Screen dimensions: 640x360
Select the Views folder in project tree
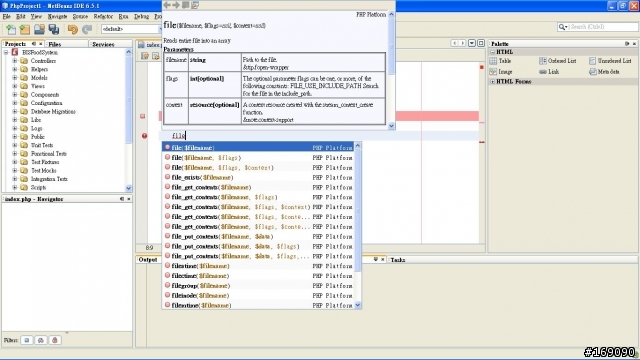pos(38,86)
